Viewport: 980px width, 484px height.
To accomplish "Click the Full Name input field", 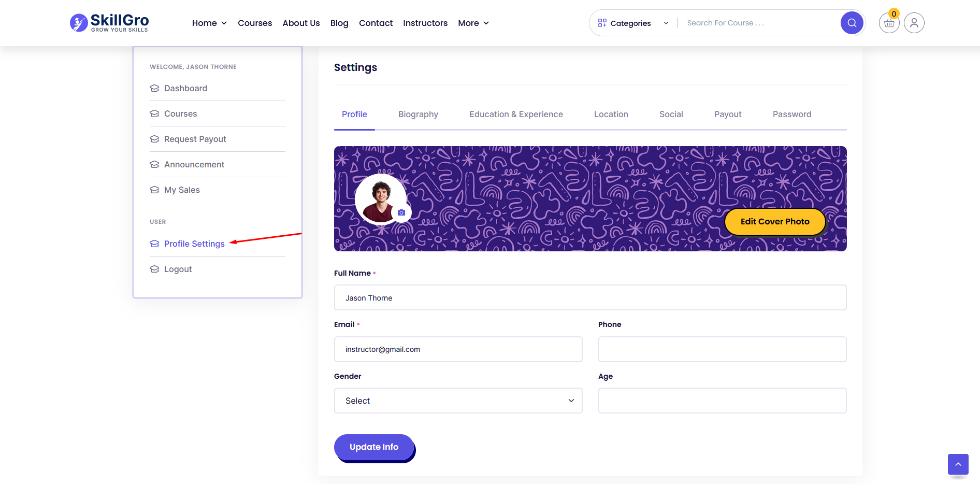I will click(x=590, y=297).
